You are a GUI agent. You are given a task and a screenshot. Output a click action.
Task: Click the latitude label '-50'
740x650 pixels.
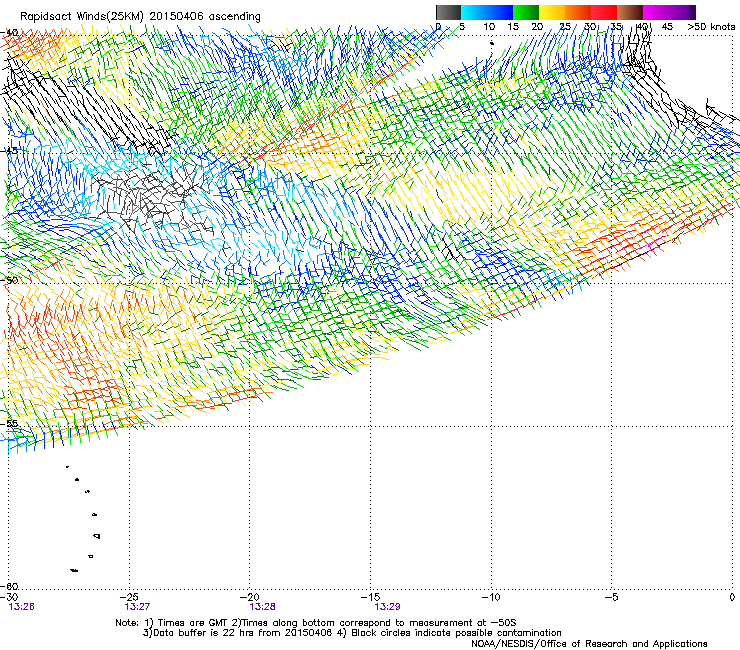click(9, 280)
